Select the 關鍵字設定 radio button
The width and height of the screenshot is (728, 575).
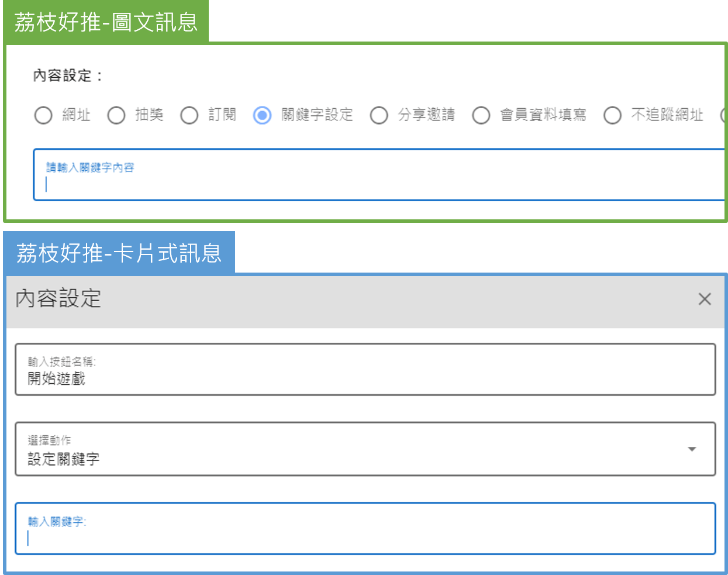tap(262, 115)
